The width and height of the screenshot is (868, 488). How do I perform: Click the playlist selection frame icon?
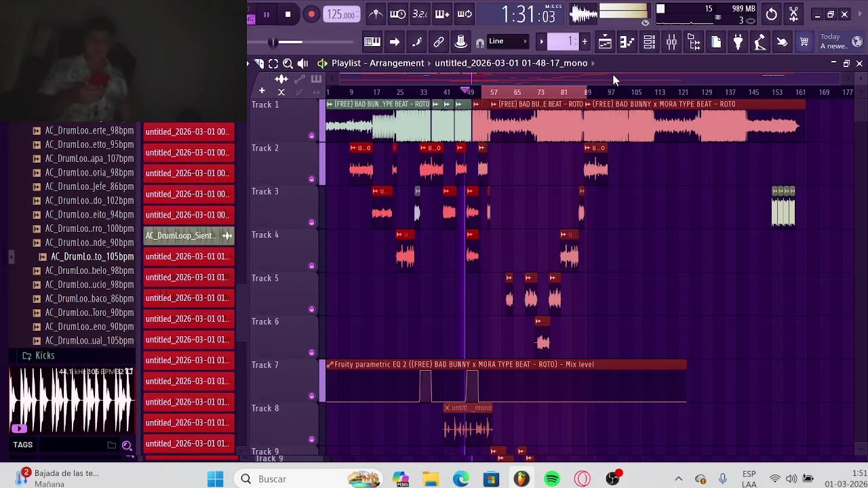273,63
